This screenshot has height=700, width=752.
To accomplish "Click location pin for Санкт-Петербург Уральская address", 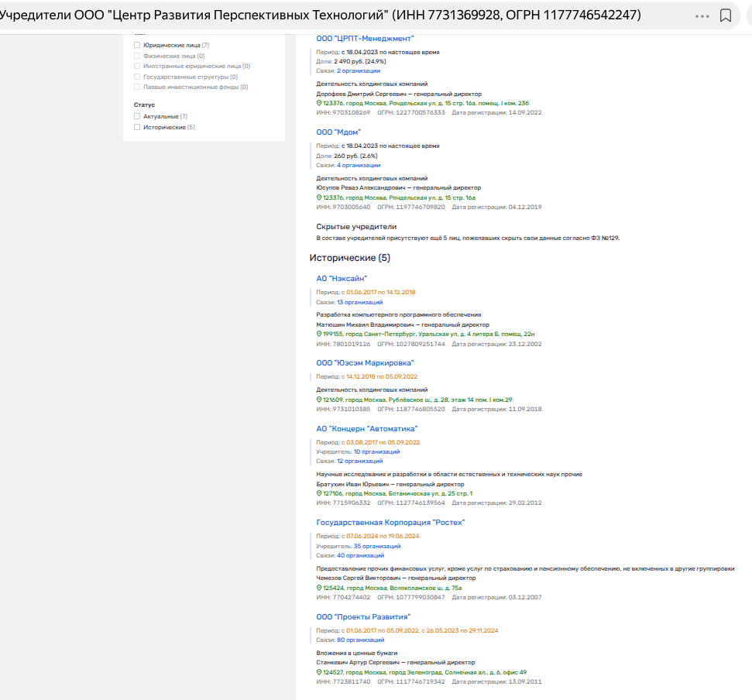I will coord(319,334).
